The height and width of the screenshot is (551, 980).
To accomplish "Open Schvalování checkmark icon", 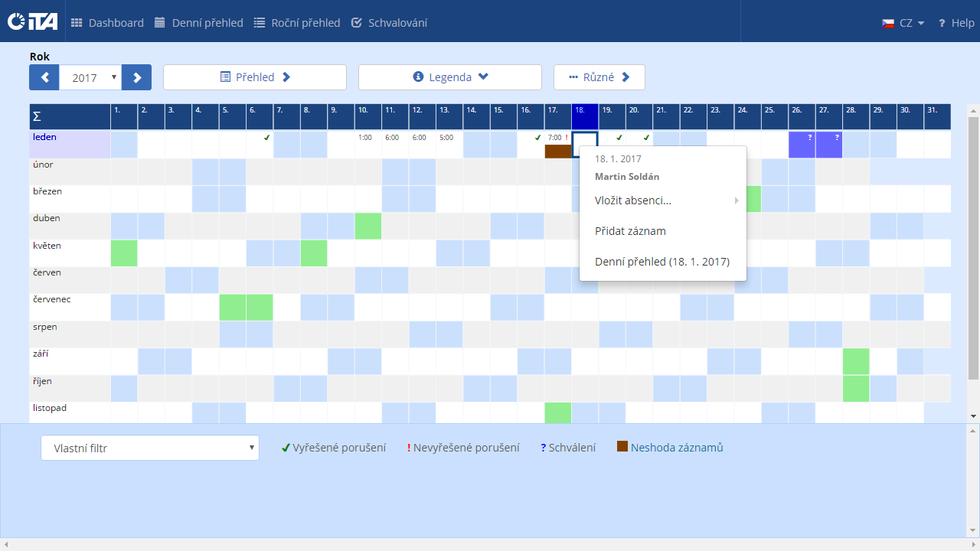I will coord(357,23).
